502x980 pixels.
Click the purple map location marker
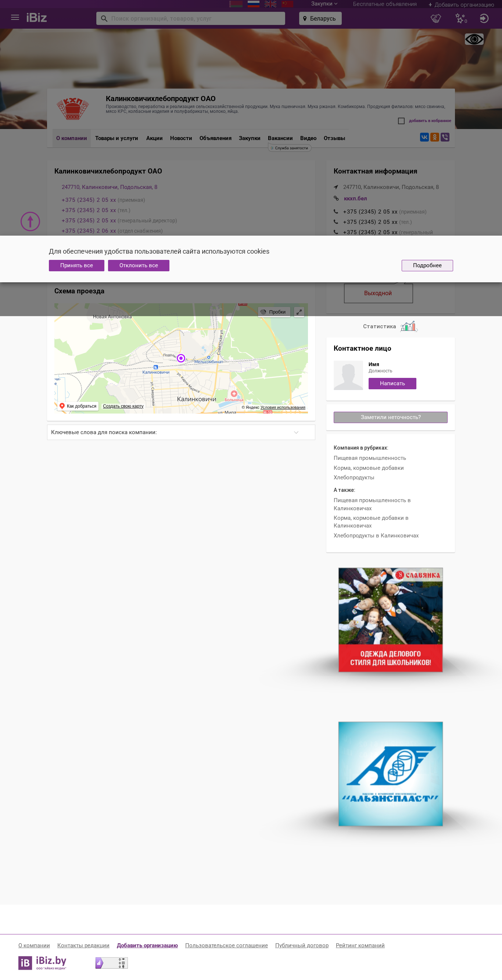click(181, 358)
